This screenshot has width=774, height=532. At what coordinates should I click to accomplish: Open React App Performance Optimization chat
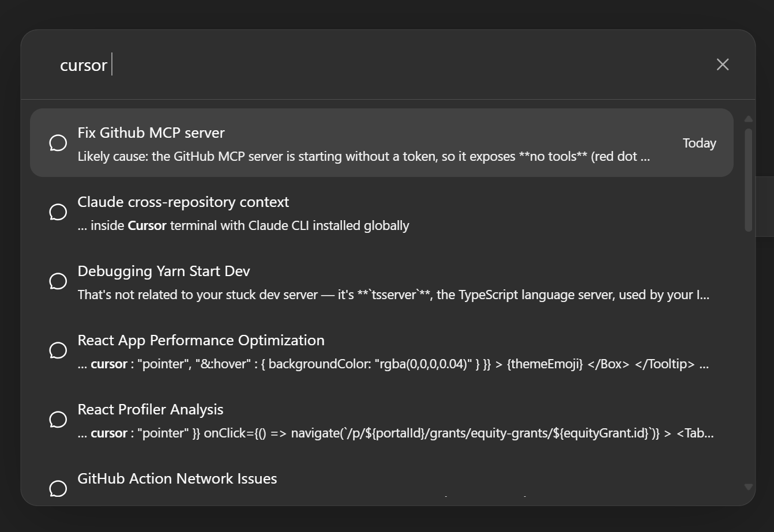click(x=201, y=341)
